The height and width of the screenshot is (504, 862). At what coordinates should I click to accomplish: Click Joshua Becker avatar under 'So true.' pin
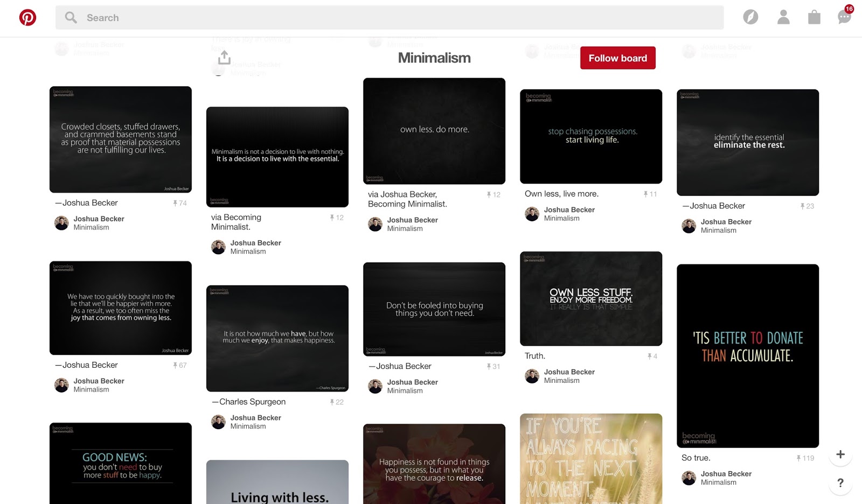coord(689,478)
